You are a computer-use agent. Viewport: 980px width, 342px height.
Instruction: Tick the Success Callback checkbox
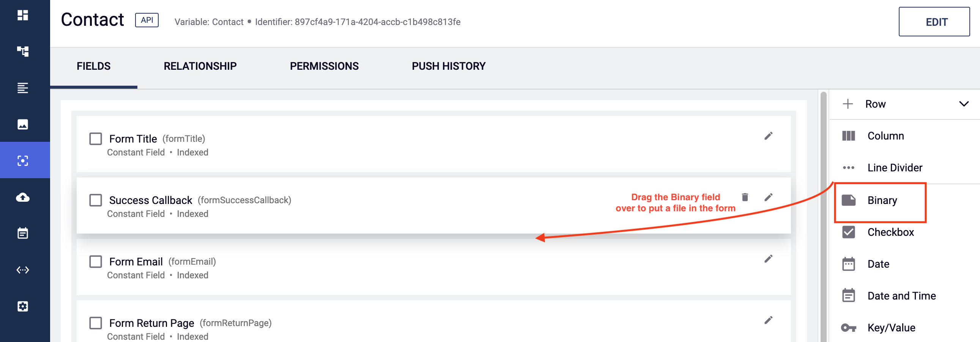pyautogui.click(x=96, y=200)
